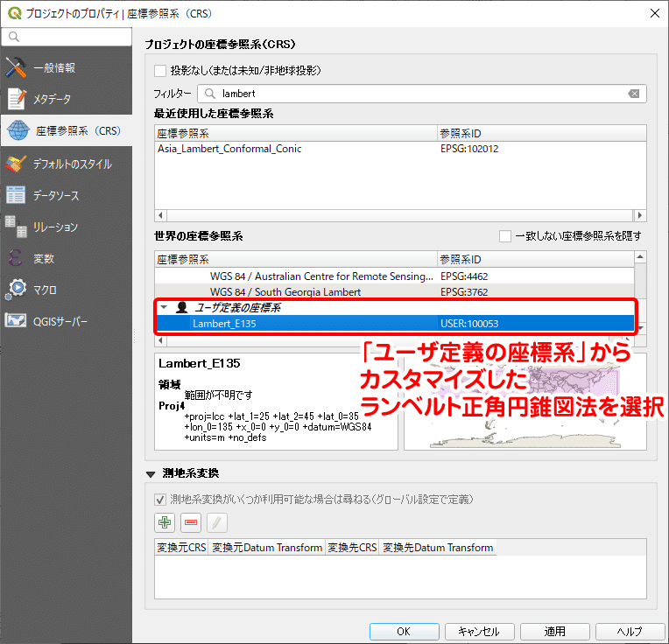Clear the lambert filter text
Viewport: 669px width, 644px height.
point(634,94)
